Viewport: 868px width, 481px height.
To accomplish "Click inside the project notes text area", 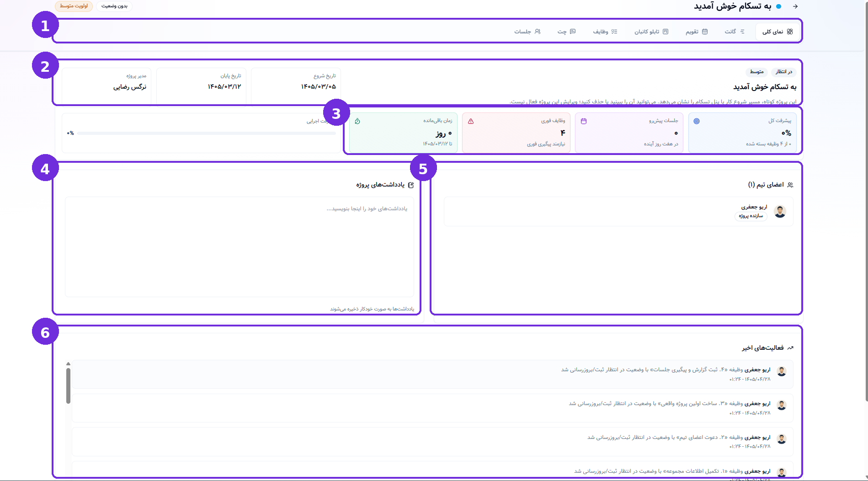I will [240, 247].
